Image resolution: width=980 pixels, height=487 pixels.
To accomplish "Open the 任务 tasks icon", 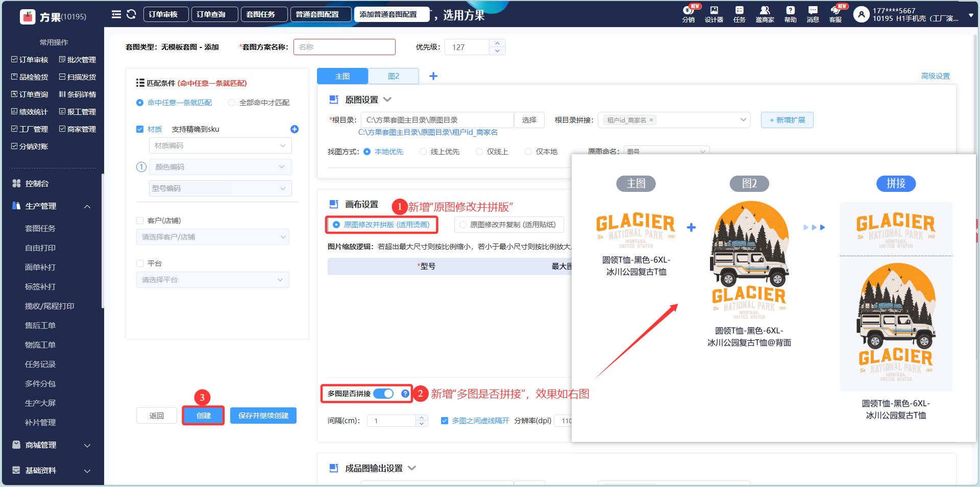I will [x=739, y=14].
